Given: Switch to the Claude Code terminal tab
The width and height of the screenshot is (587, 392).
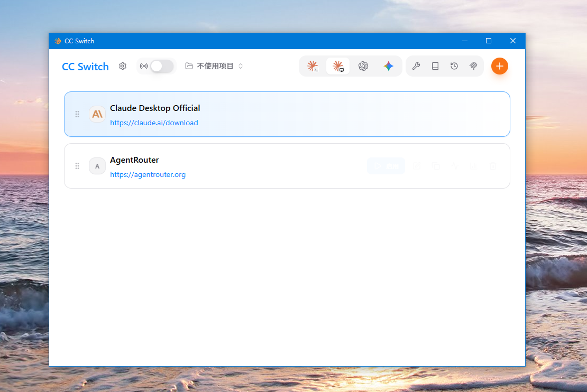Looking at the screenshot, I should (313, 66).
